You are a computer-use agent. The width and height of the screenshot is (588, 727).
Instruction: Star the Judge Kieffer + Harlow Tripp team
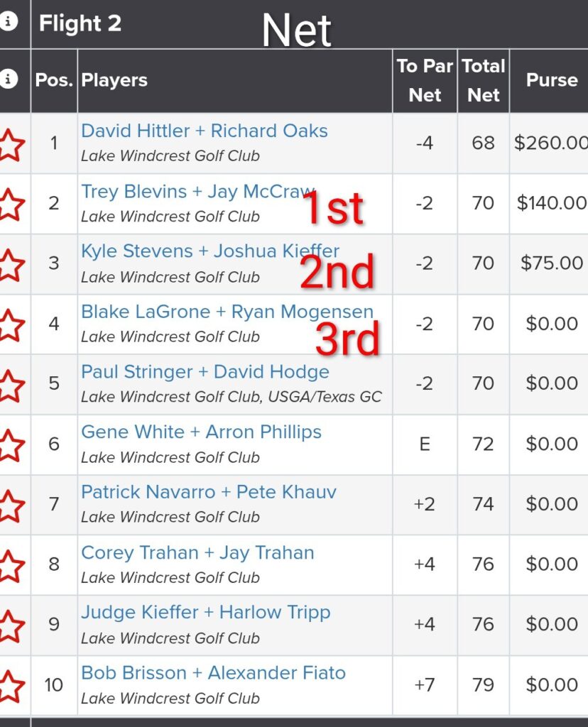click(x=11, y=625)
